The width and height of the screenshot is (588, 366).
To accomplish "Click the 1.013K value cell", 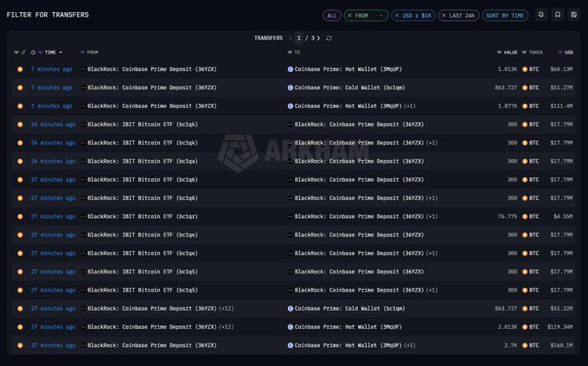I will (508, 69).
